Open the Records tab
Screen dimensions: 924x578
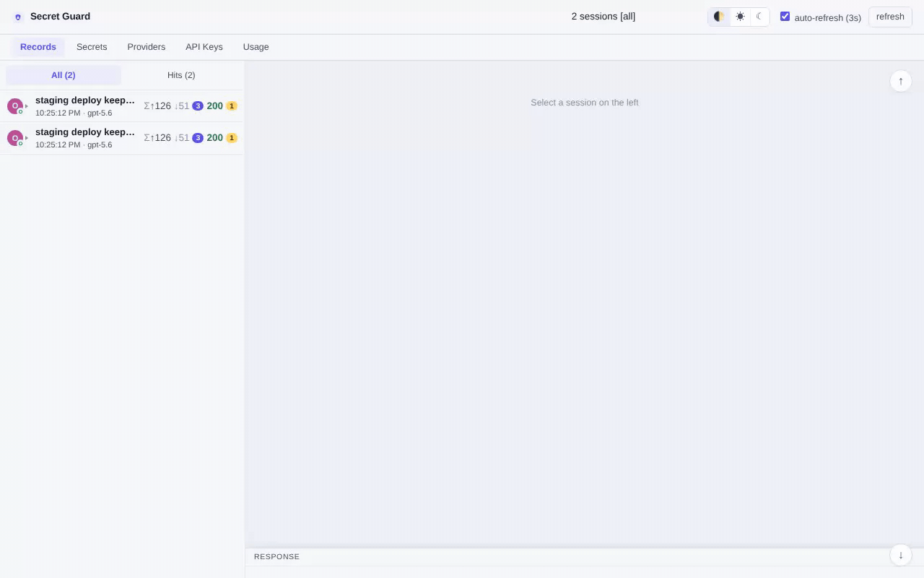(x=38, y=47)
